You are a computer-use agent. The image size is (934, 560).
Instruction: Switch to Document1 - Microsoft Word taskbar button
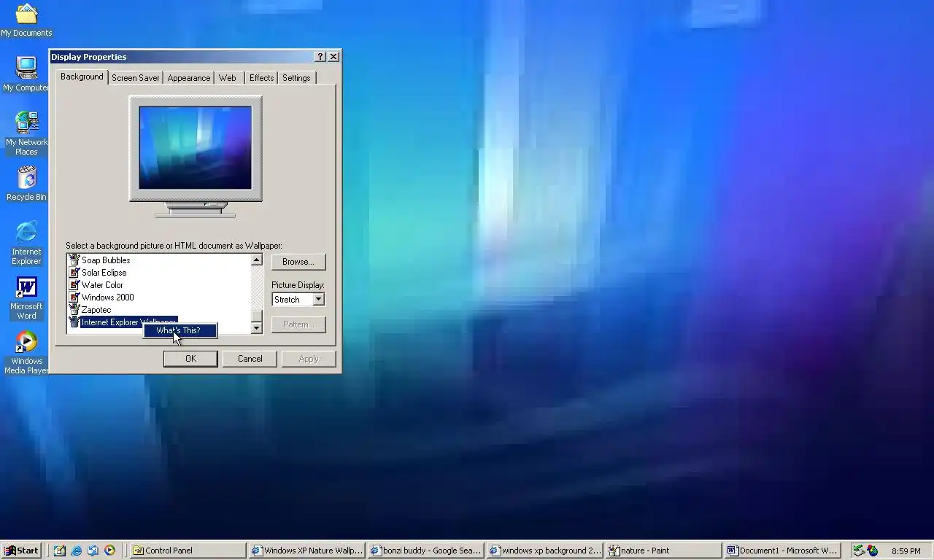783,551
